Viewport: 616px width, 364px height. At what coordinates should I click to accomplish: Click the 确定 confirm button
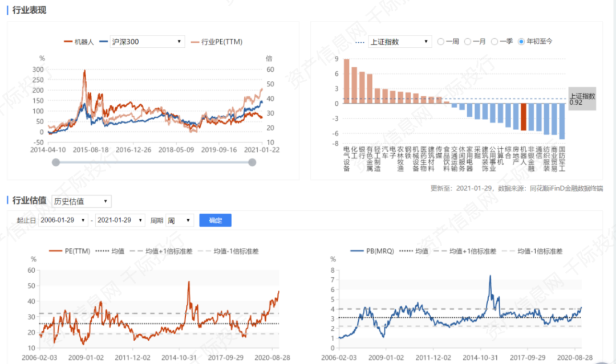click(x=215, y=220)
